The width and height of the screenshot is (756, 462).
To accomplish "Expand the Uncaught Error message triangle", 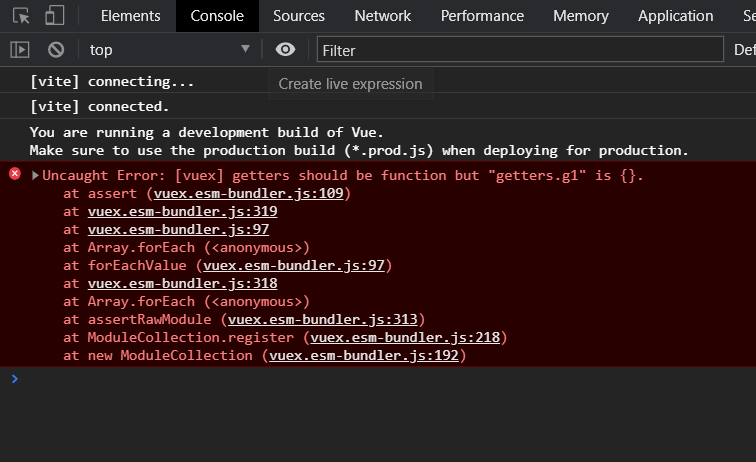I will [x=35, y=176].
